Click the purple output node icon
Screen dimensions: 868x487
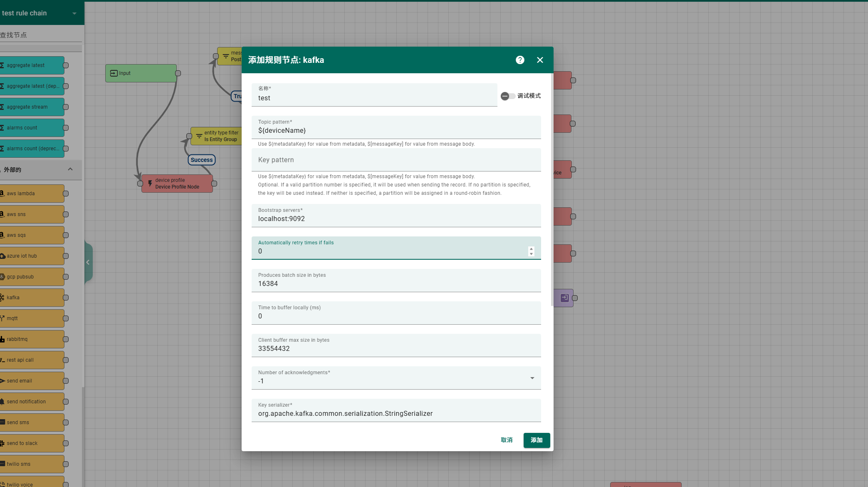click(x=564, y=298)
